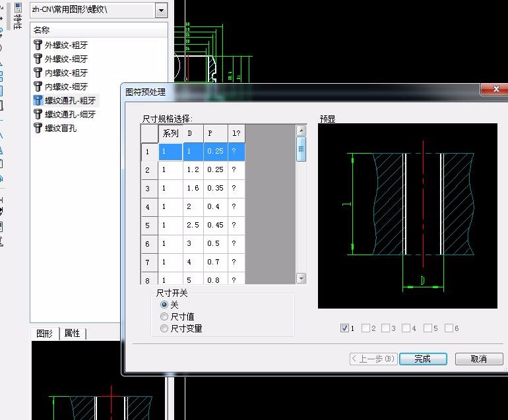This screenshot has width=508, height=420.
Task: Click the 螺纹盲孔 thread icon
Action: pyautogui.click(x=38, y=128)
